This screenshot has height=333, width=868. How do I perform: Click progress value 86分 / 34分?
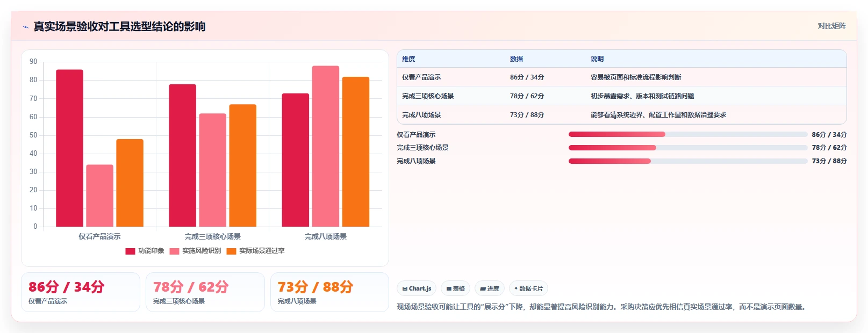coord(829,135)
